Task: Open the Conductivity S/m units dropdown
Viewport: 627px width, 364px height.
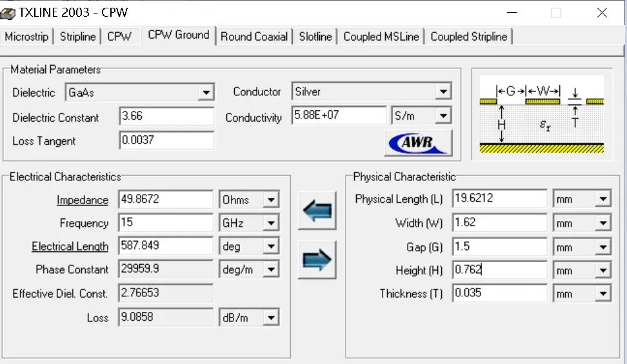Action: pos(421,116)
